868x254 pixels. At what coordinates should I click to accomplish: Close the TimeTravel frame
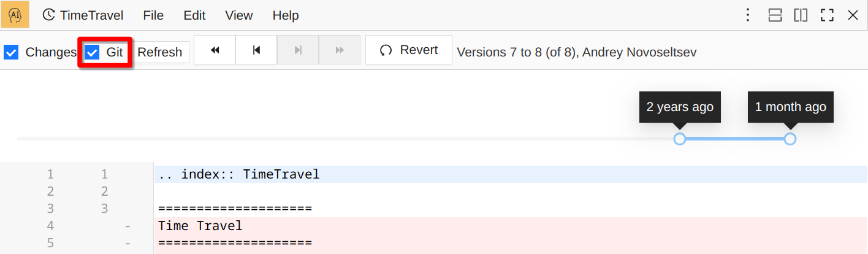(x=853, y=15)
